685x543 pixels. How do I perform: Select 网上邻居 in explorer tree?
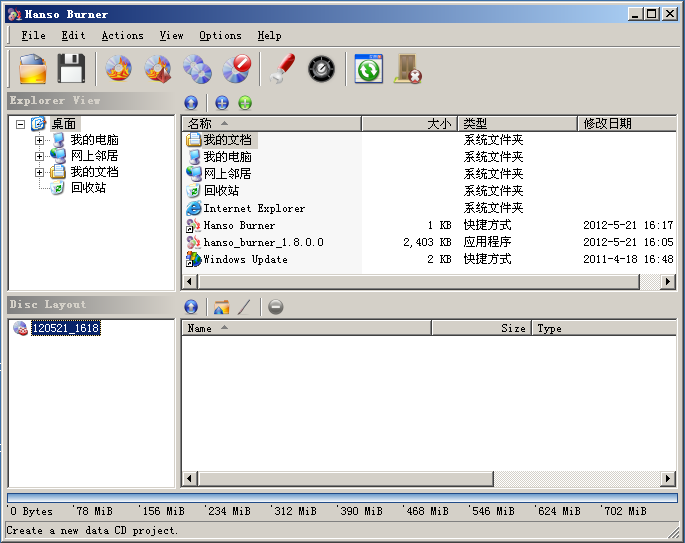(x=94, y=156)
